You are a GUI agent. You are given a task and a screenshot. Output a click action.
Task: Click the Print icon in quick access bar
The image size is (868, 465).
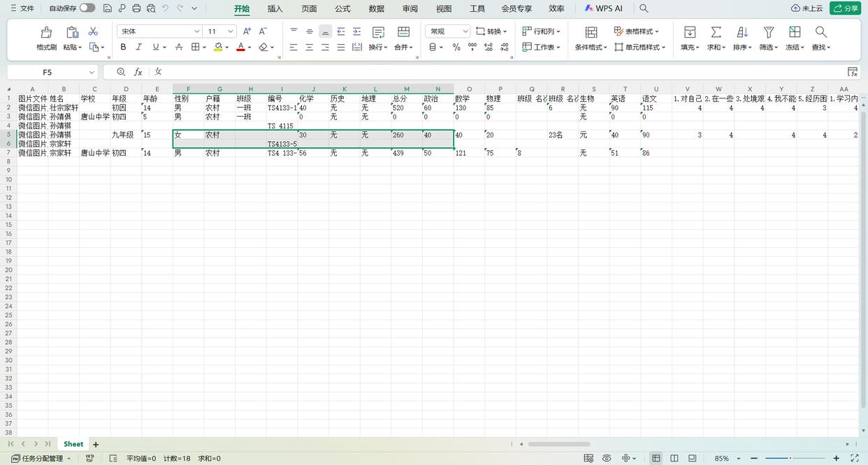[136, 8]
